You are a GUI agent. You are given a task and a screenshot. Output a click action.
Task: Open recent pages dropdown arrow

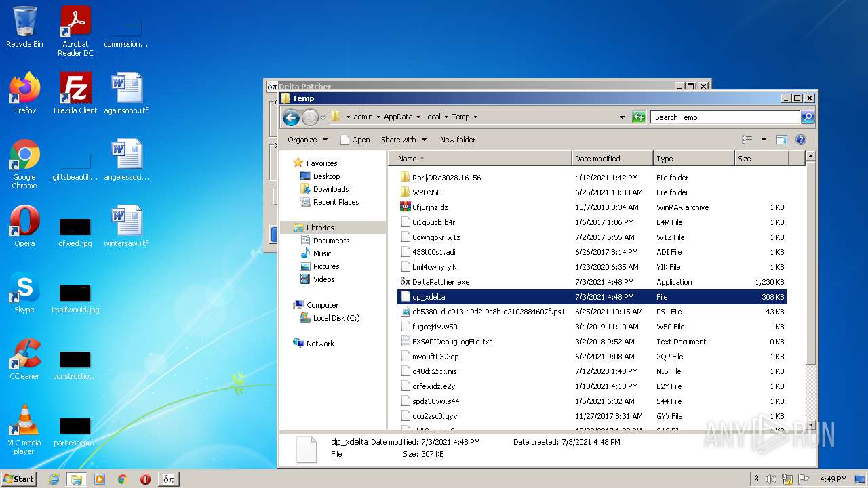click(323, 117)
